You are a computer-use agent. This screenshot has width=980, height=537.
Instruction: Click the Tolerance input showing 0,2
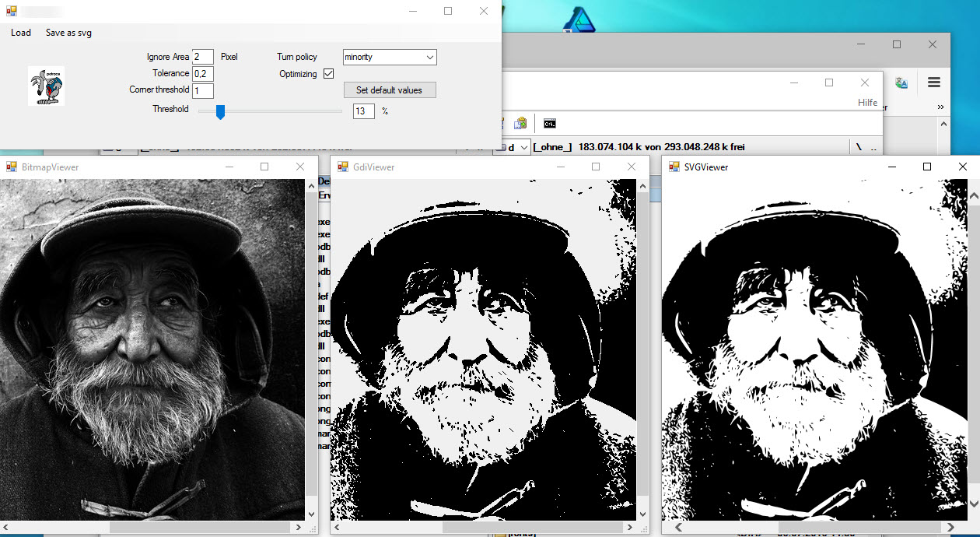coord(203,73)
